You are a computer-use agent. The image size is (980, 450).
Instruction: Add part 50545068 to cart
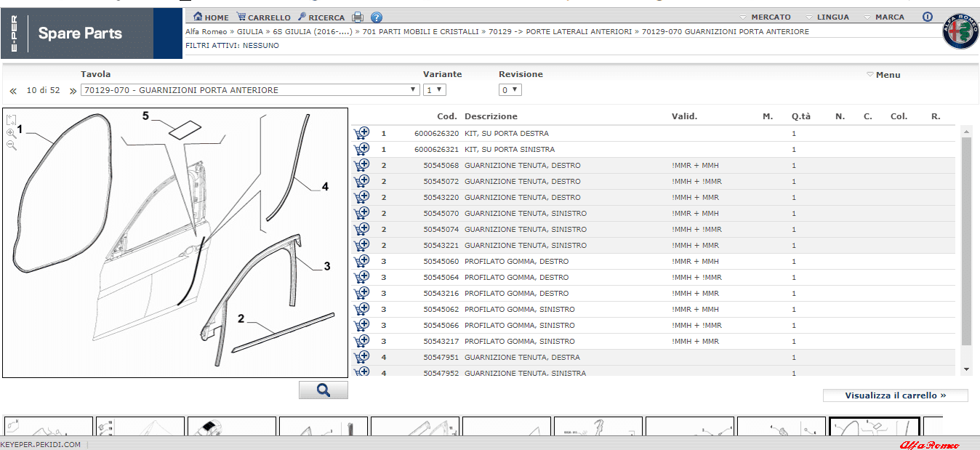coord(361,165)
